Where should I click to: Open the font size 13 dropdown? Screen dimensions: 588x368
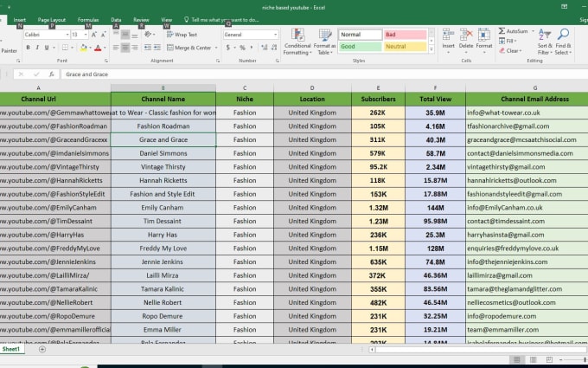[86, 35]
